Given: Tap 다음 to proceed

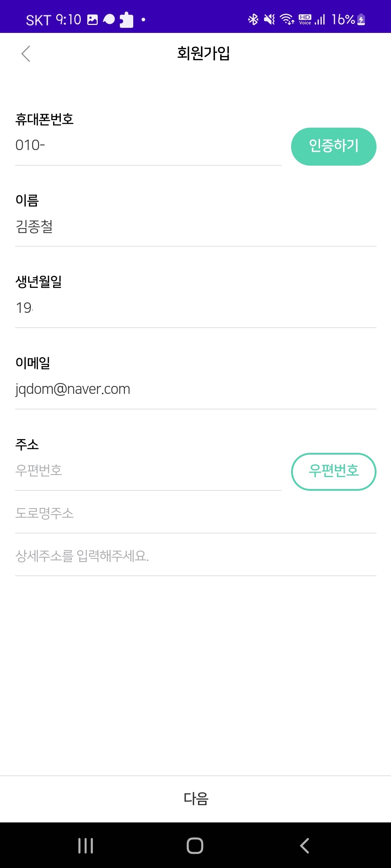Looking at the screenshot, I should click(195, 799).
